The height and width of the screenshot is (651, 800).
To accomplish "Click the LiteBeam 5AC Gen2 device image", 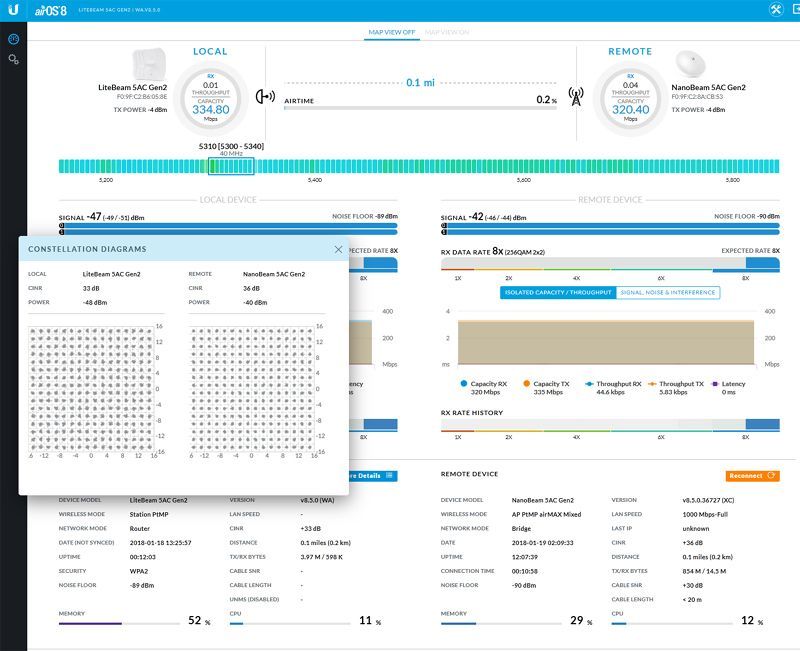I will tap(148, 64).
